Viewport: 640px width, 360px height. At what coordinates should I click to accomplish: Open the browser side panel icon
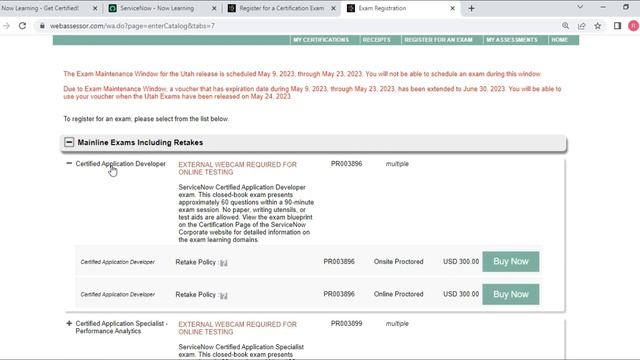click(617, 26)
